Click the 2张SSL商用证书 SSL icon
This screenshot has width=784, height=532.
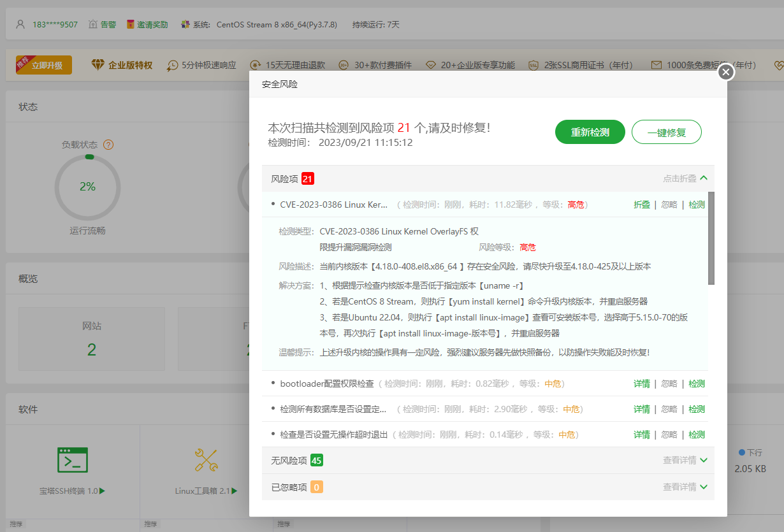534,65
